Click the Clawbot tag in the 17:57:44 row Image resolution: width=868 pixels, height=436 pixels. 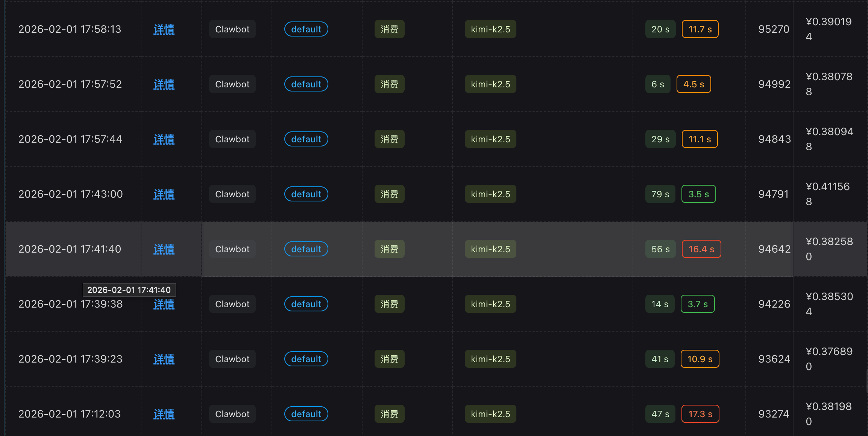(x=232, y=139)
